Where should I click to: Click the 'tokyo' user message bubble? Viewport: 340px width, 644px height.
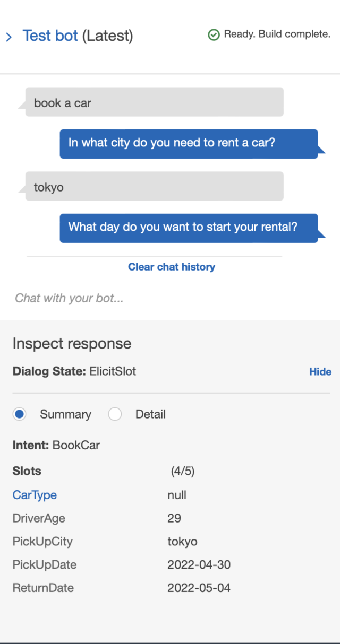[155, 186]
